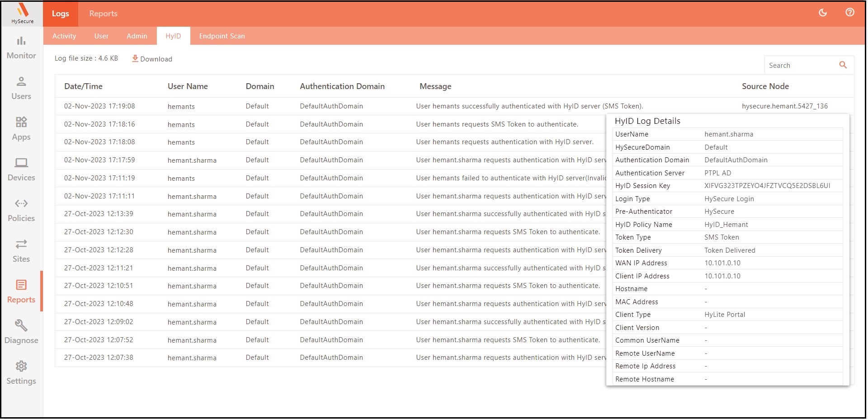
Task: Click the download arrow icon
Action: tap(135, 59)
